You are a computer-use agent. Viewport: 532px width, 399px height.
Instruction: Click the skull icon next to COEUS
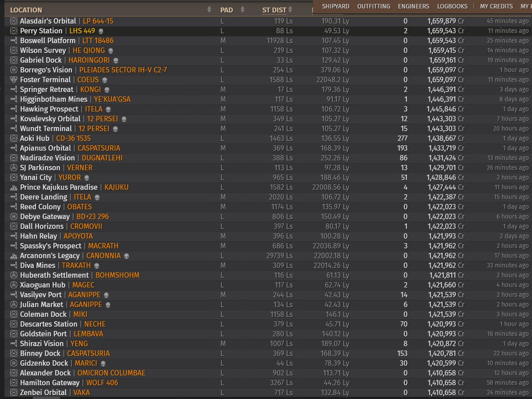tap(104, 80)
